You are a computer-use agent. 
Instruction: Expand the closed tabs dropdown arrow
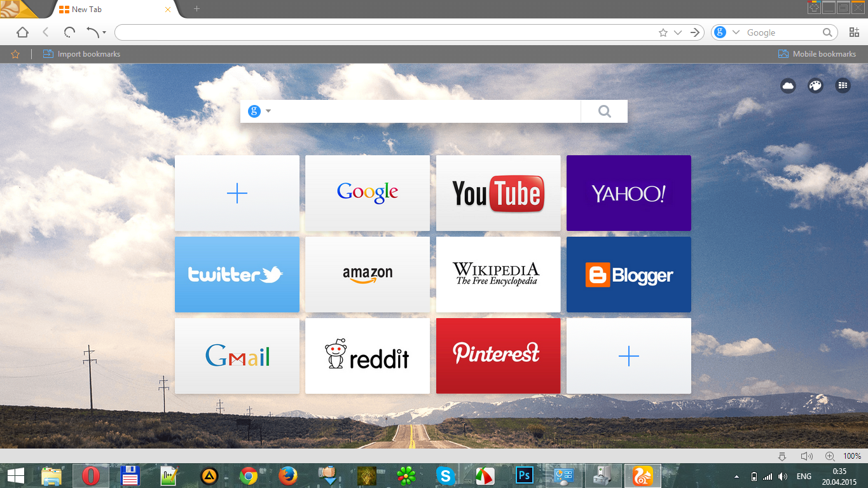(x=104, y=33)
